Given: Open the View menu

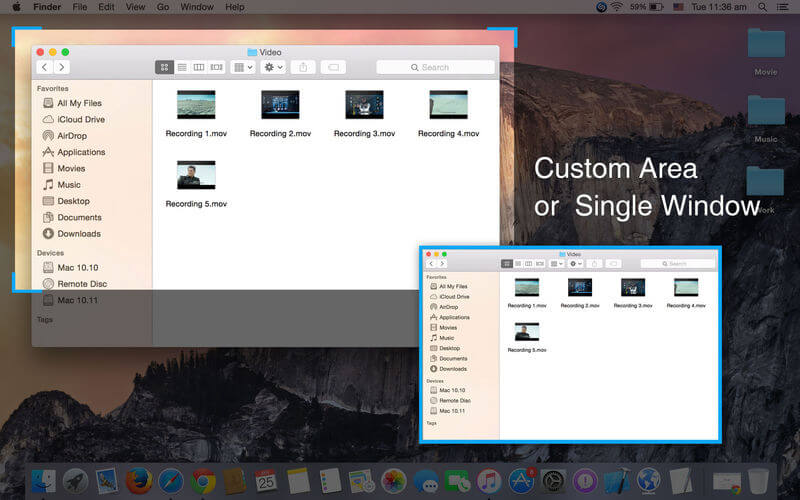Looking at the screenshot, I should click(x=135, y=7).
